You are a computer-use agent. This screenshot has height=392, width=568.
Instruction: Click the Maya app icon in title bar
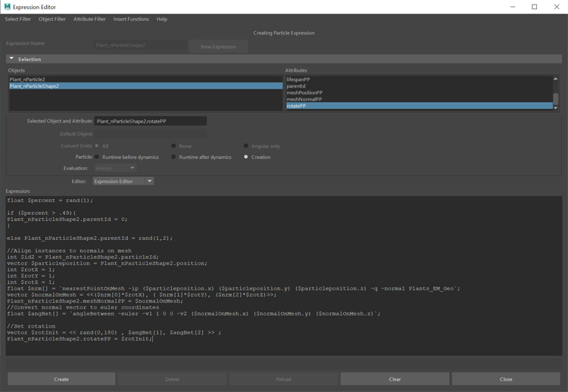pos(7,7)
